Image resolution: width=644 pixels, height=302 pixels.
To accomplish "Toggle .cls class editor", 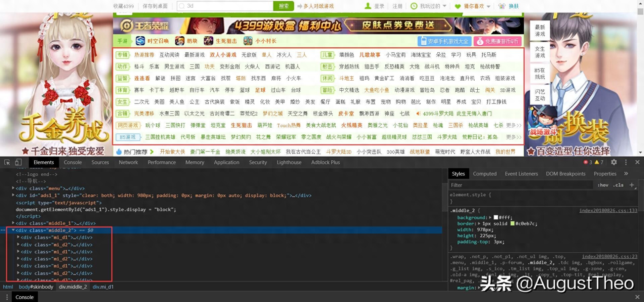I will (x=618, y=185).
